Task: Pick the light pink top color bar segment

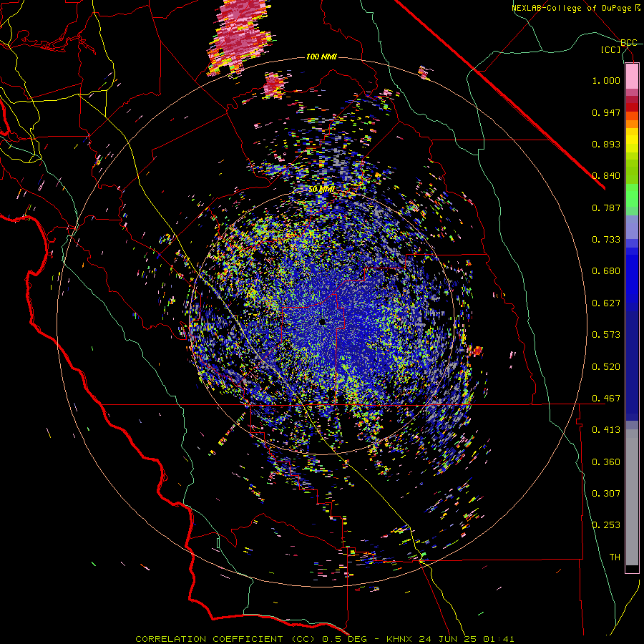Action: [x=632, y=77]
